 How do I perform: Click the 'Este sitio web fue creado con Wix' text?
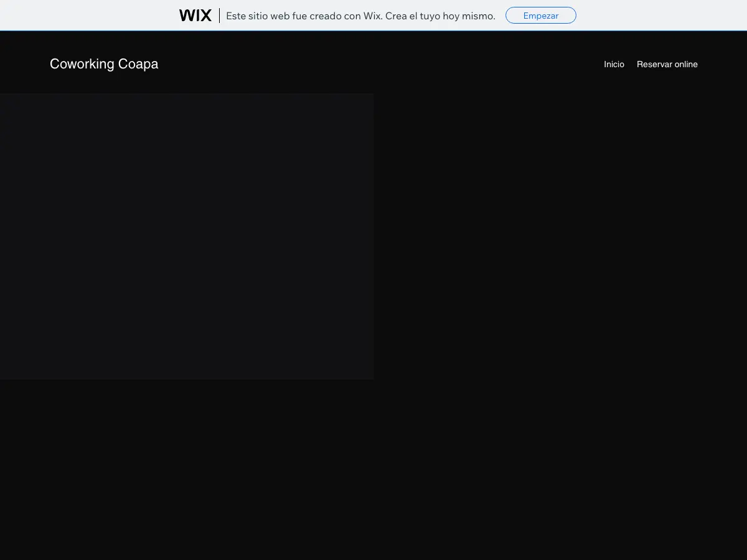point(294,16)
